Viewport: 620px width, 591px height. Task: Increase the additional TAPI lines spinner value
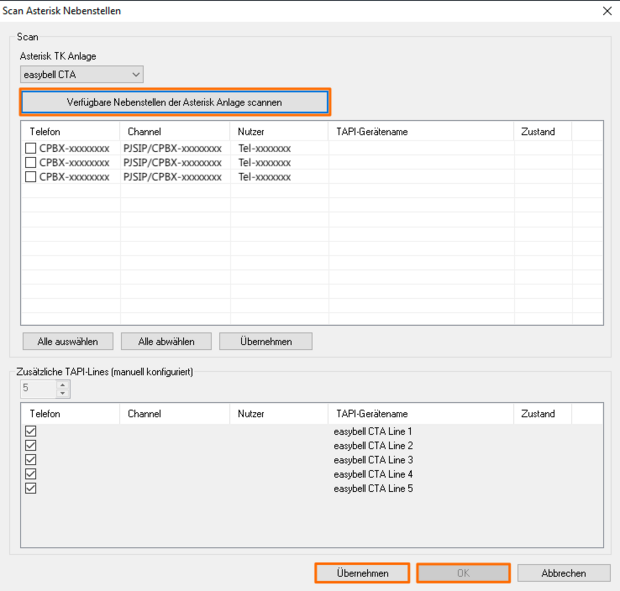point(63,385)
